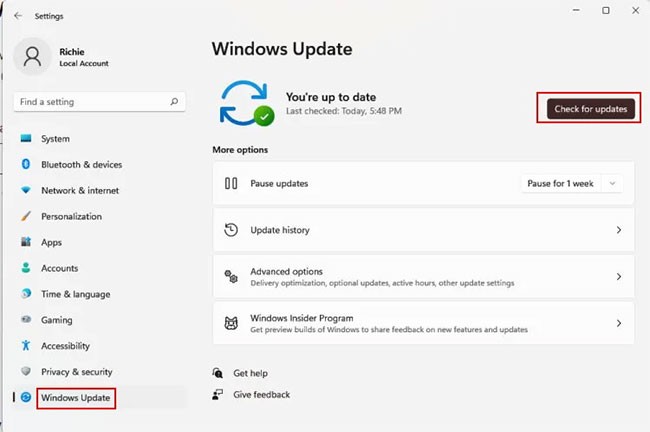Click the search magnifier icon
The image size is (650, 432).
pos(174,102)
